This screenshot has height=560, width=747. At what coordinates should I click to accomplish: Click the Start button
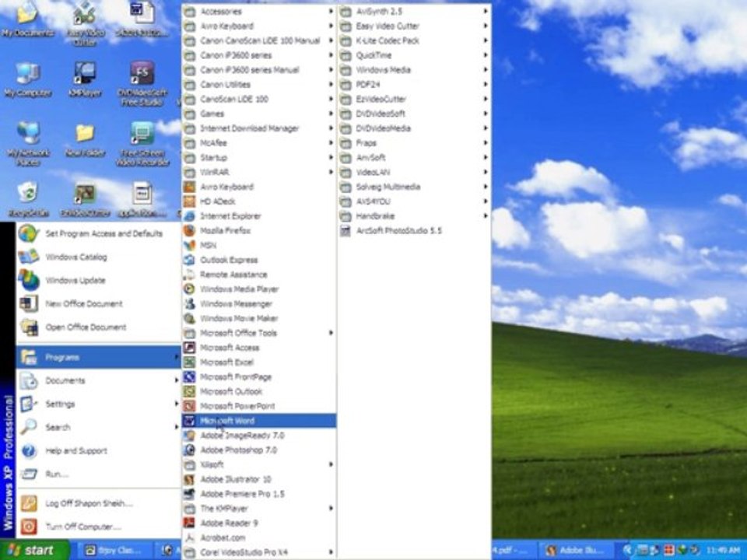pos(34,550)
